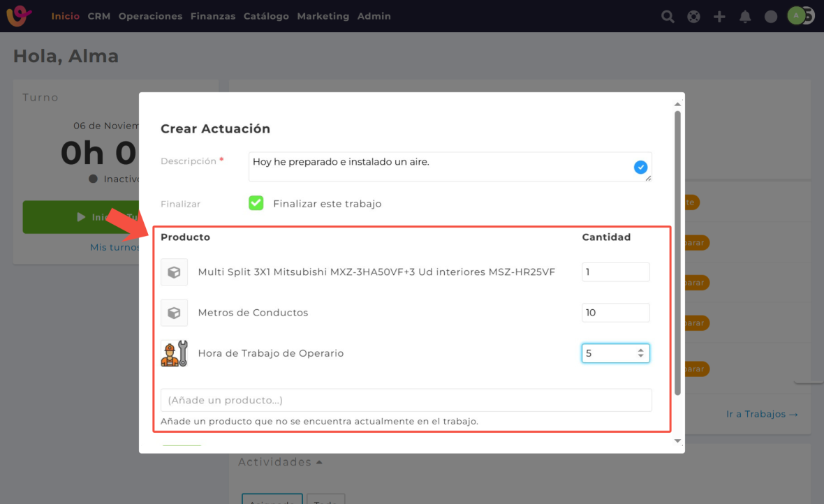The width and height of the screenshot is (824, 504).
Task: Click the blue check badge in description field
Action: (x=640, y=167)
